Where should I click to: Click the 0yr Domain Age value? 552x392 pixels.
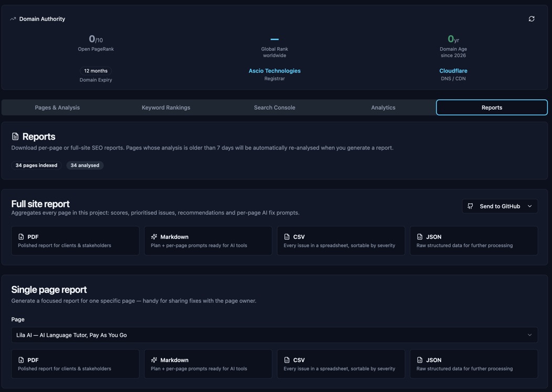(453, 39)
